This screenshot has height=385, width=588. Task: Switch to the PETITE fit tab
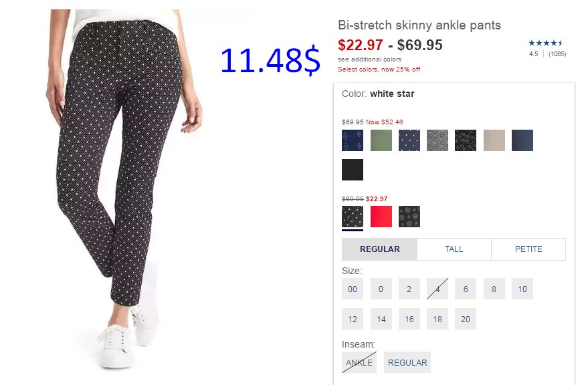pos(528,249)
